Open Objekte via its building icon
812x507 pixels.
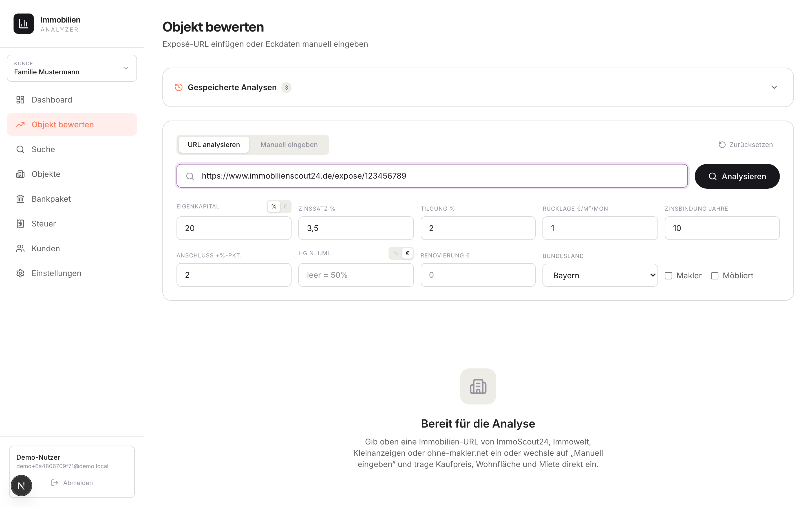click(x=20, y=174)
